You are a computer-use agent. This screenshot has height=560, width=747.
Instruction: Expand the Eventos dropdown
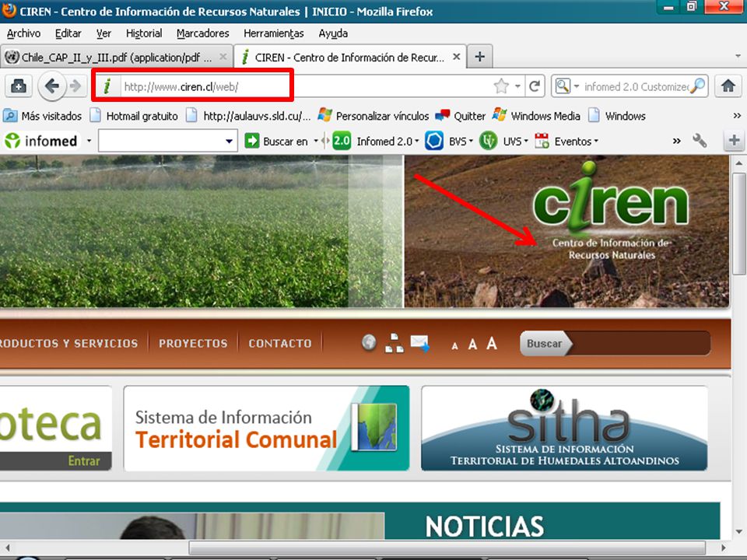[596, 141]
